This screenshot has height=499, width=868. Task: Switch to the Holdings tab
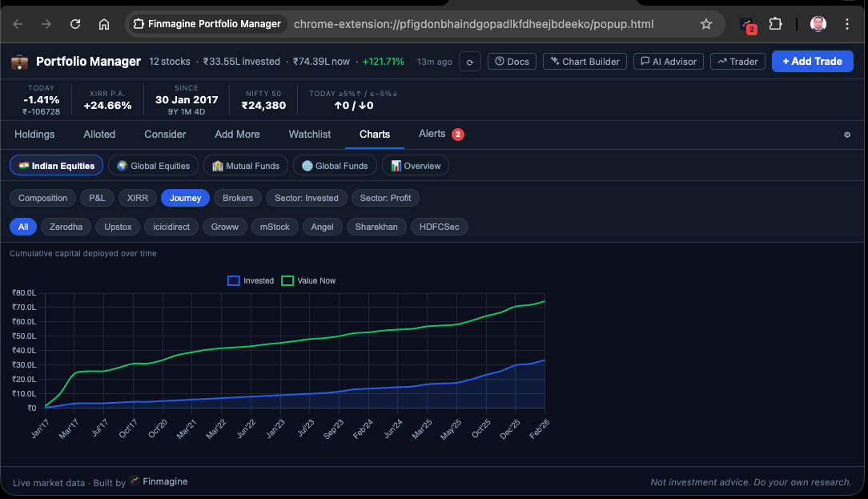pyautogui.click(x=34, y=135)
